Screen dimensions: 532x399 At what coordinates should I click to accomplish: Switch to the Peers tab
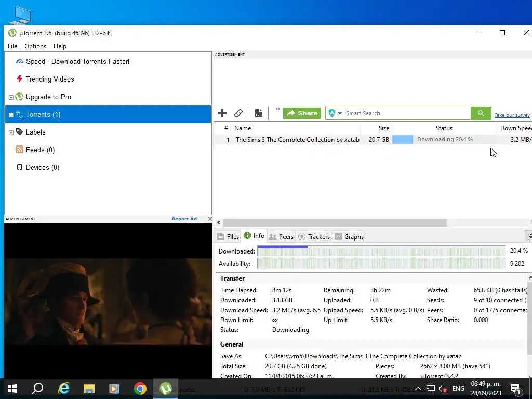point(281,236)
